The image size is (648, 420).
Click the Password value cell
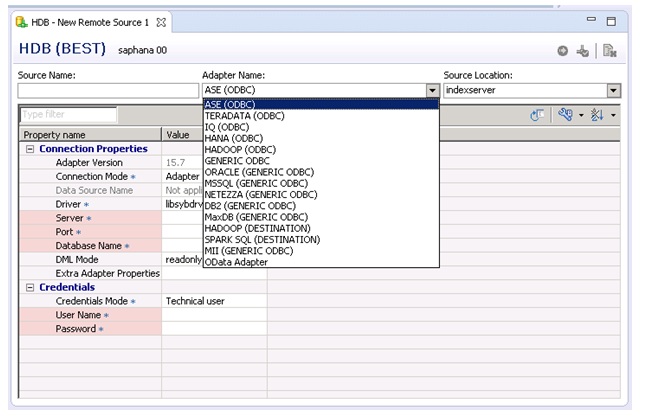[x=214, y=329]
